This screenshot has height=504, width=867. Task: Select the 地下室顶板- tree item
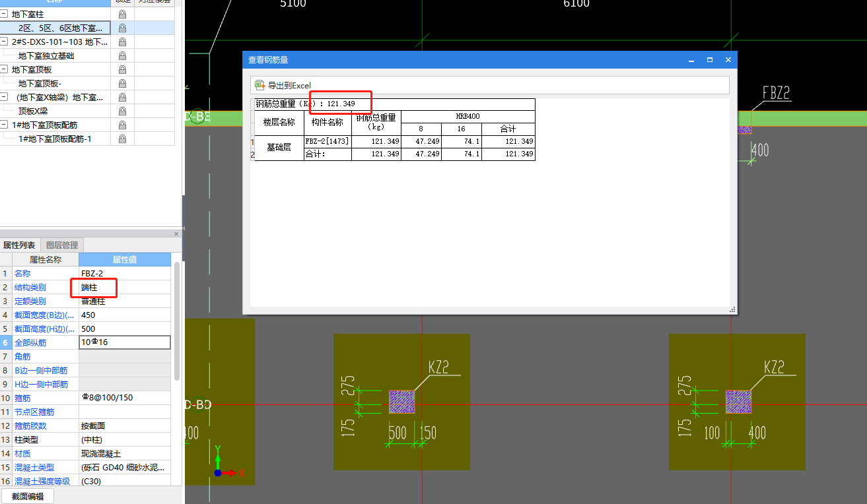(x=40, y=83)
